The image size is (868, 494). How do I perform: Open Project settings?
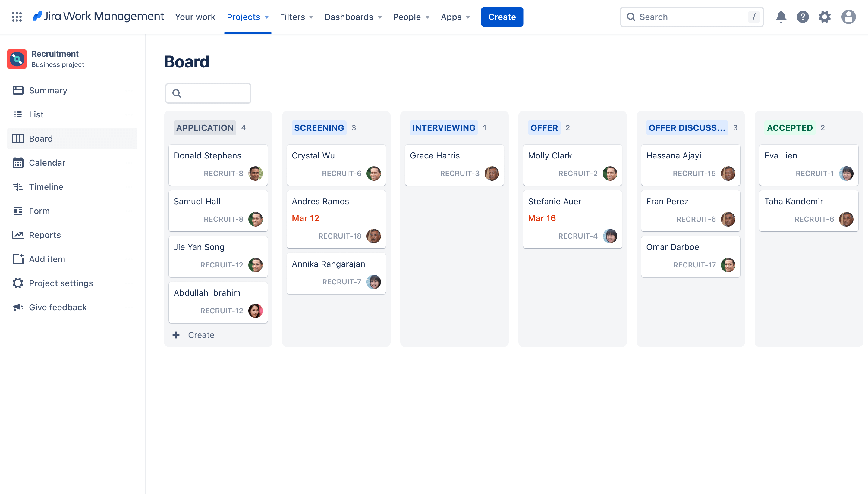pyautogui.click(x=61, y=283)
